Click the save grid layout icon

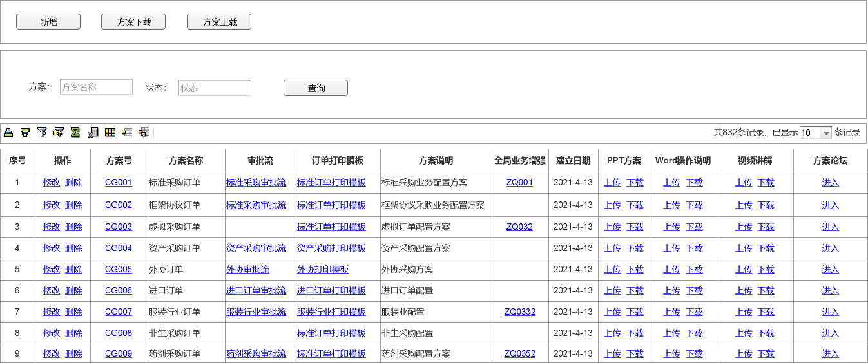(144, 133)
